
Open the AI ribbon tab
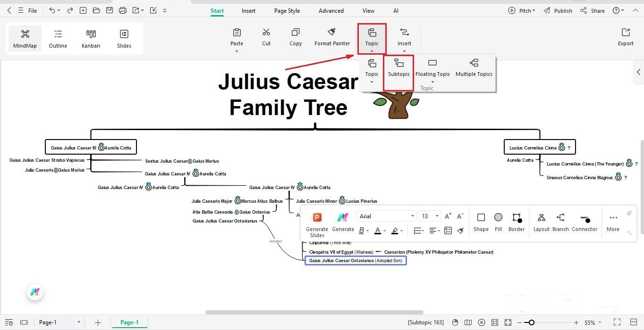pos(396,11)
